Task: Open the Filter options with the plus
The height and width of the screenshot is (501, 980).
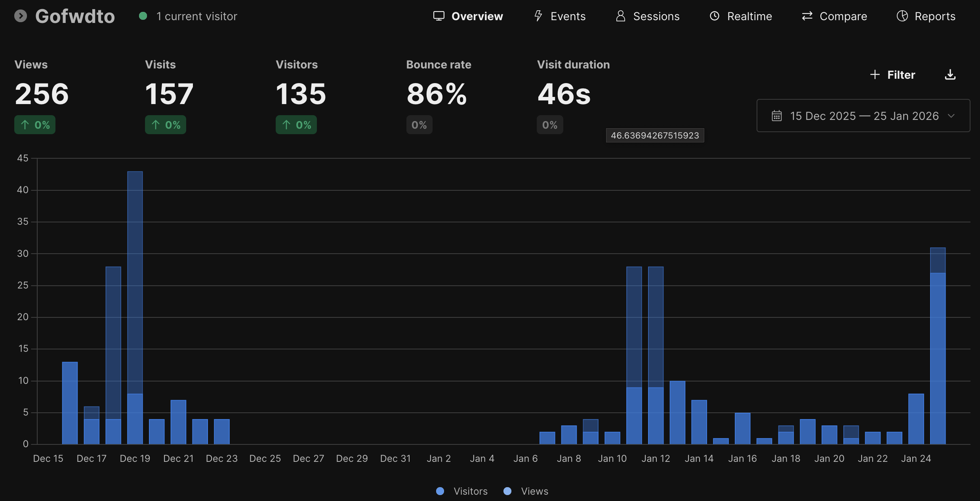Action: point(875,74)
